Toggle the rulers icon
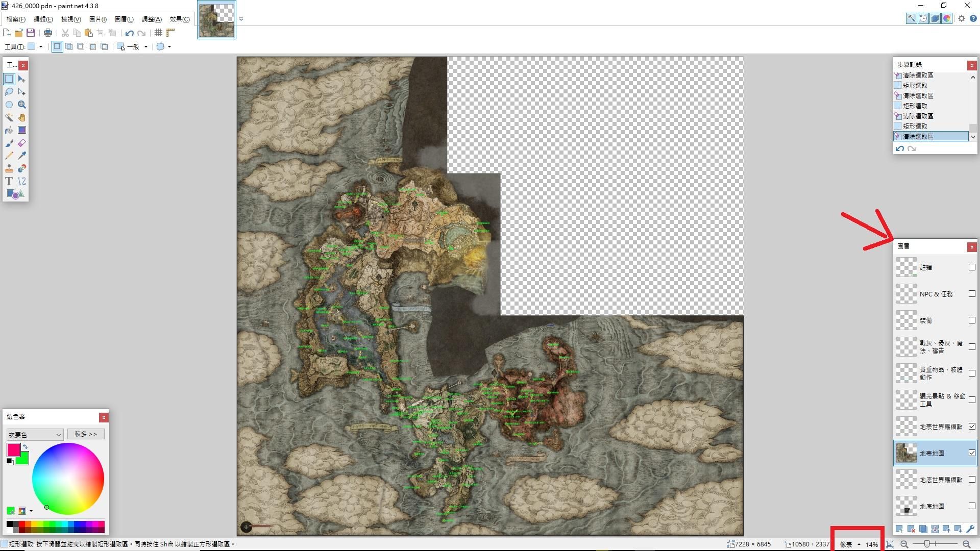980x551 pixels. point(171,33)
